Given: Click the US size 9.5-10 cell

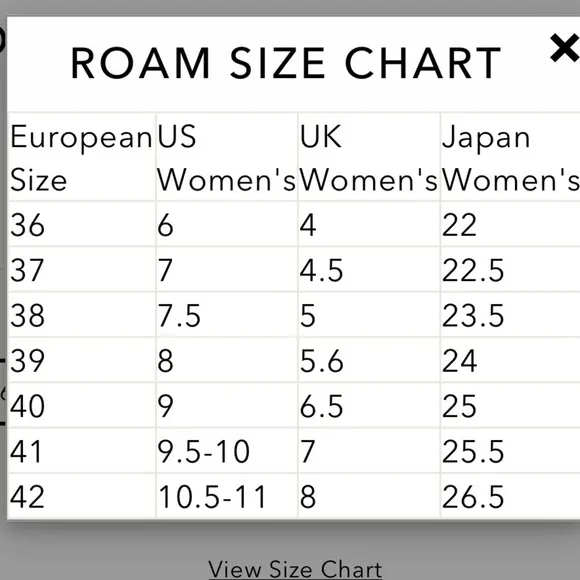Looking at the screenshot, I should point(227,451).
